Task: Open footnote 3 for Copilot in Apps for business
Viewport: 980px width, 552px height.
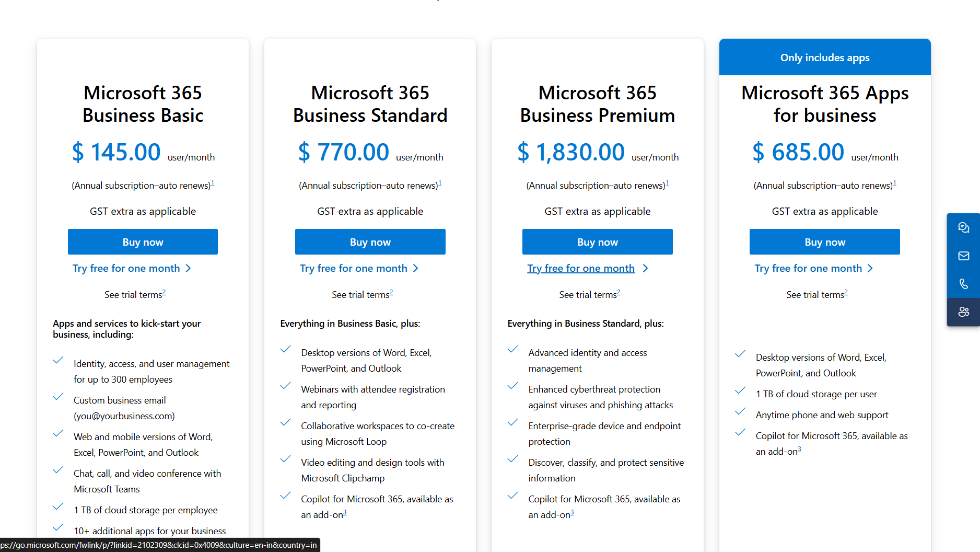Action: tap(799, 450)
